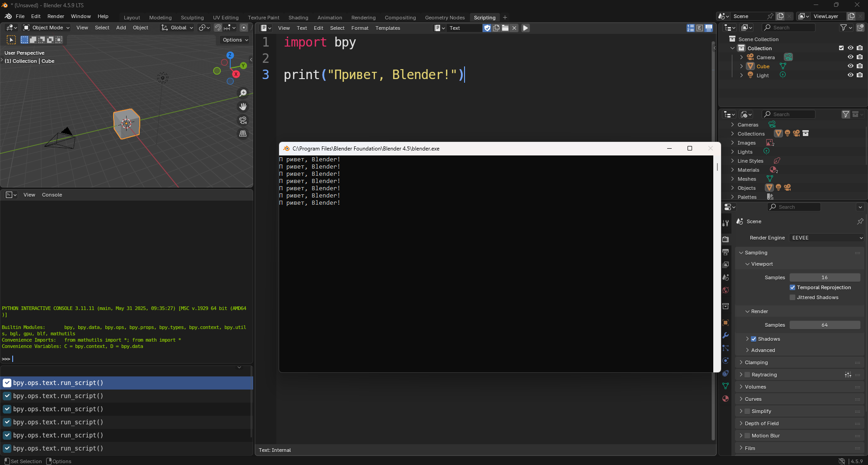Switch to the Modeling workspace tab
The height and width of the screenshot is (465, 868).
[x=161, y=18]
